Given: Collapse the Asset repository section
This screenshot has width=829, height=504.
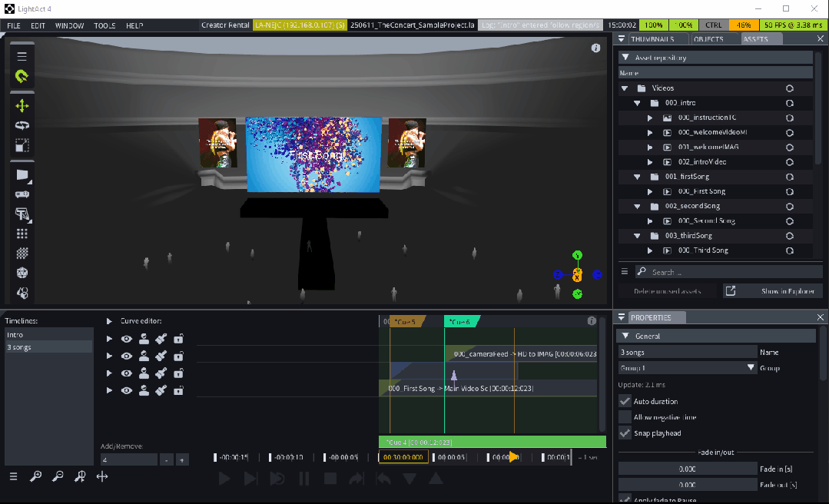Looking at the screenshot, I should (x=625, y=57).
